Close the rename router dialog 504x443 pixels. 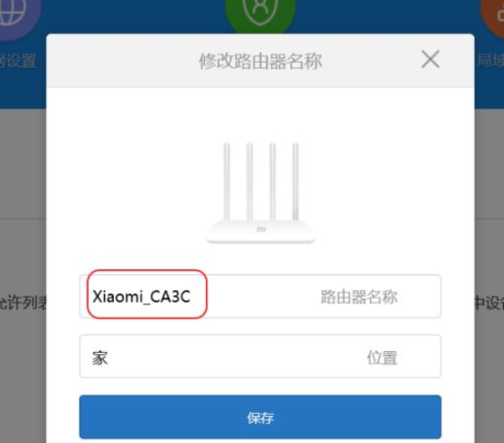click(430, 59)
